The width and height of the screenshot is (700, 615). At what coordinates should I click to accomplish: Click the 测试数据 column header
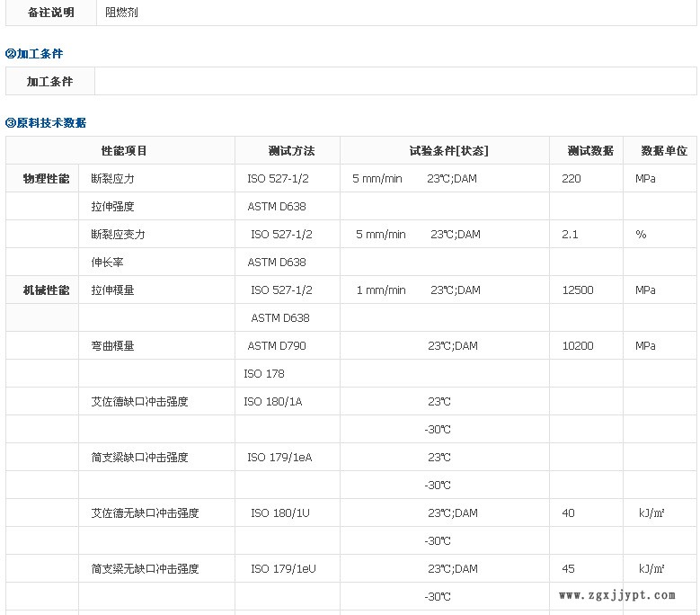[x=589, y=151]
